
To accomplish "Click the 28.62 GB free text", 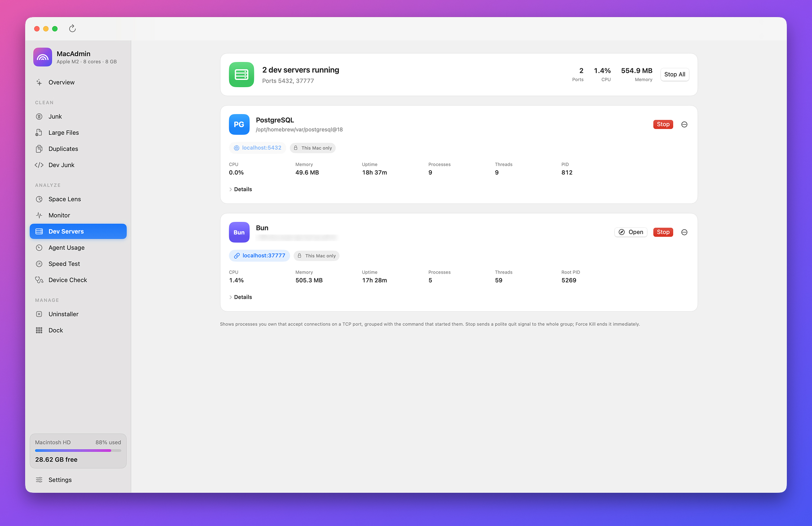I will tap(56, 460).
